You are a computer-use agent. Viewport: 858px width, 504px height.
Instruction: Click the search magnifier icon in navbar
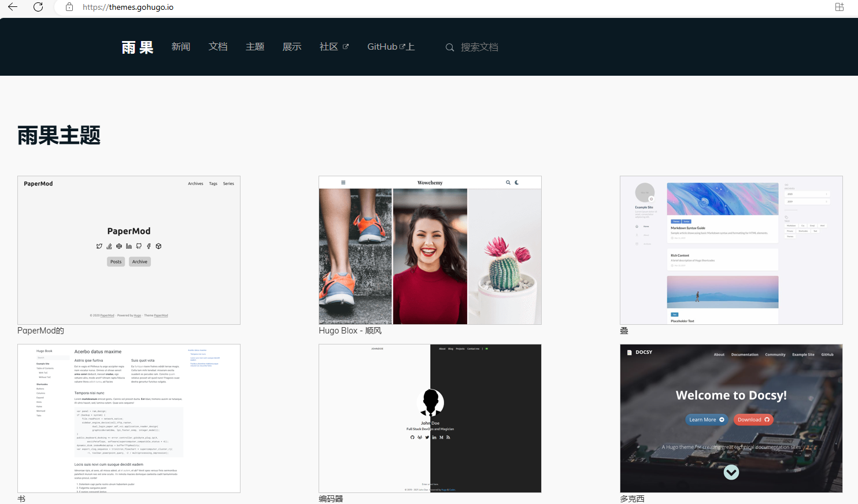tap(450, 47)
